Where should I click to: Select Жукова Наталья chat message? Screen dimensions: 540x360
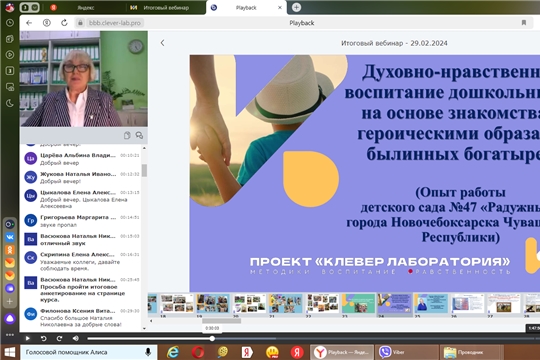(x=82, y=177)
